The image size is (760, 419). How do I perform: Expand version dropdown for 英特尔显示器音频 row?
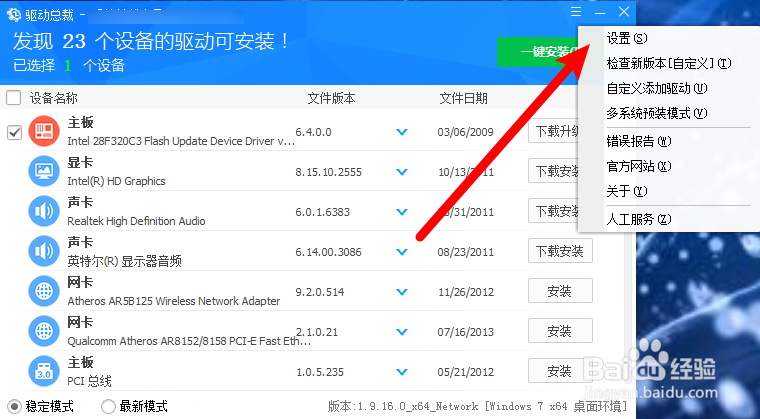click(x=402, y=252)
